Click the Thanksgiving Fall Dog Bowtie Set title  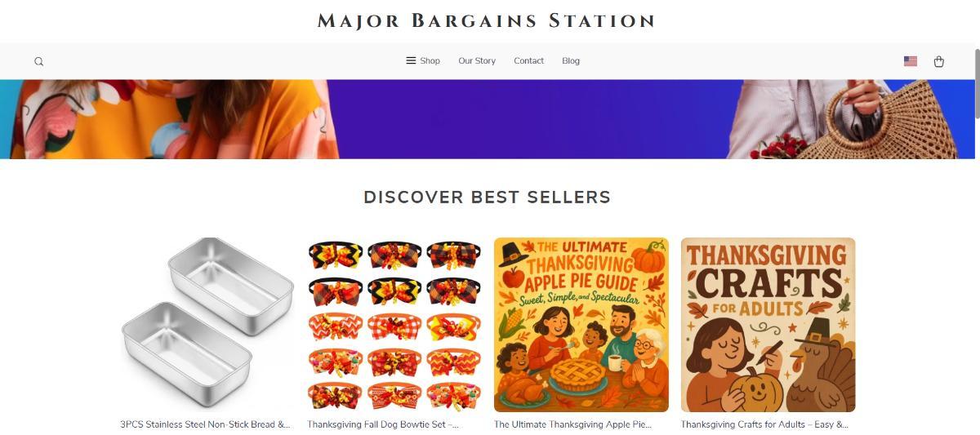(383, 424)
